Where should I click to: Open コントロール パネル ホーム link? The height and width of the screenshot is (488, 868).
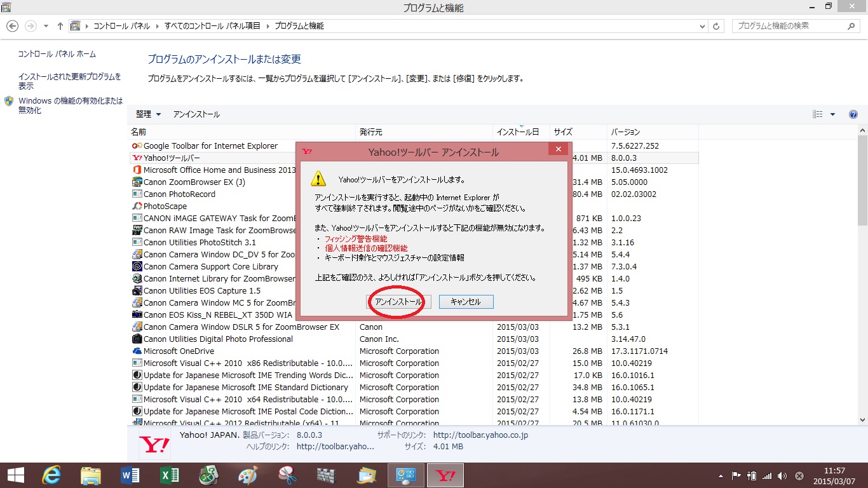[57, 55]
